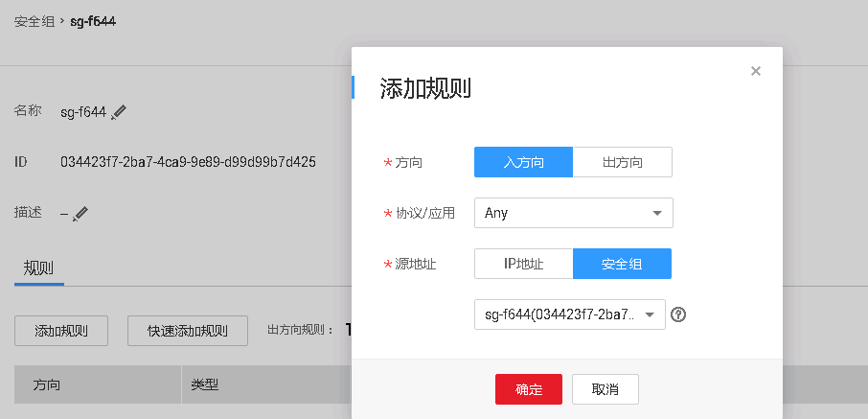
Task: Click 确定 to confirm the rule
Action: pyautogui.click(x=529, y=389)
